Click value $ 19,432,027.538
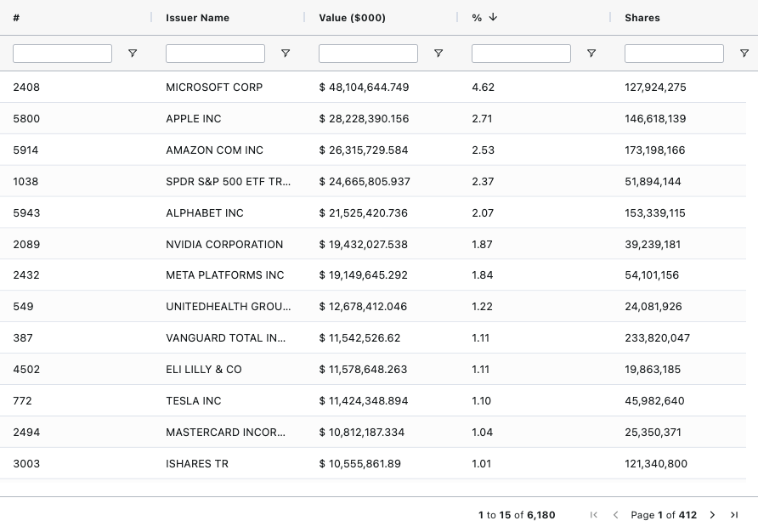The image size is (758, 532). [x=364, y=244]
